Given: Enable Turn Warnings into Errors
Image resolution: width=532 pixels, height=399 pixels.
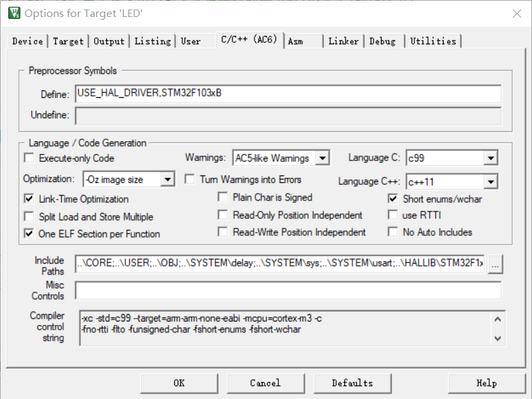Looking at the screenshot, I should pyautogui.click(x=190, y=179).
